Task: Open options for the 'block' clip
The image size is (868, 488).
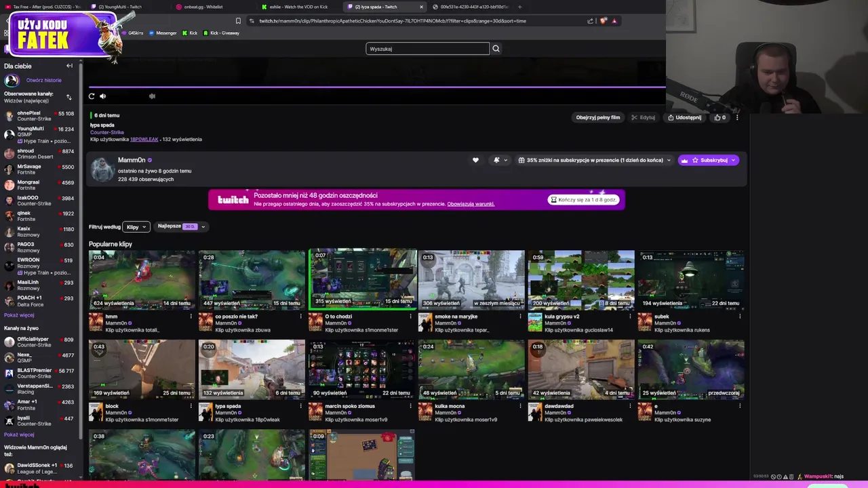Action: 191,406
